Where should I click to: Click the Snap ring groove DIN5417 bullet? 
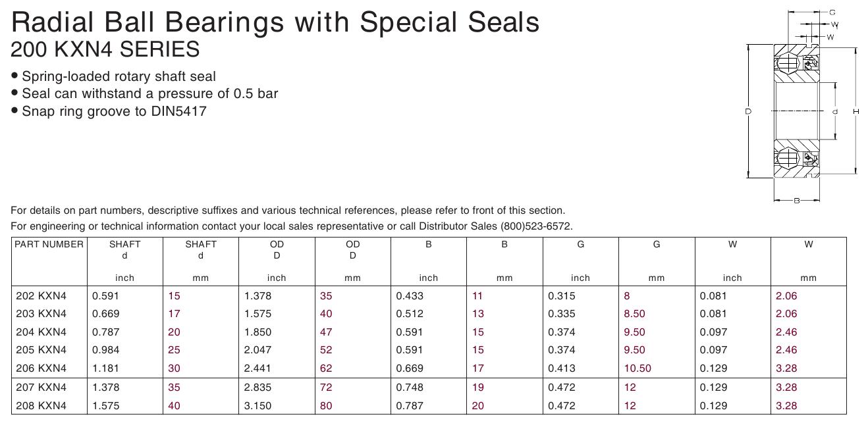point(109,111)
